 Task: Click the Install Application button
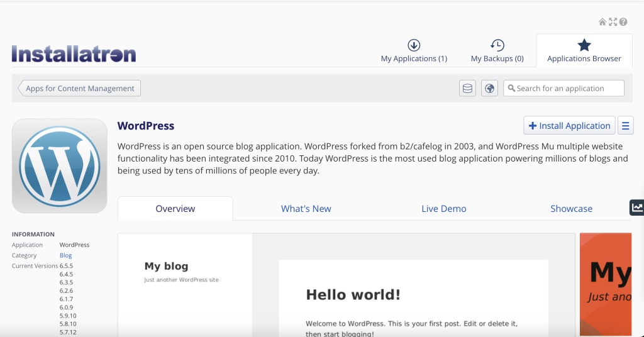[x=569, y=126]
